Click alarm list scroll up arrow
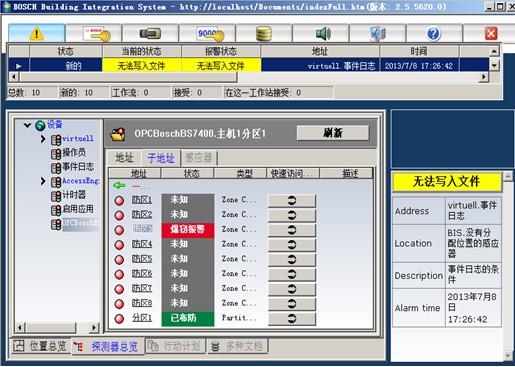 (494, 51)
